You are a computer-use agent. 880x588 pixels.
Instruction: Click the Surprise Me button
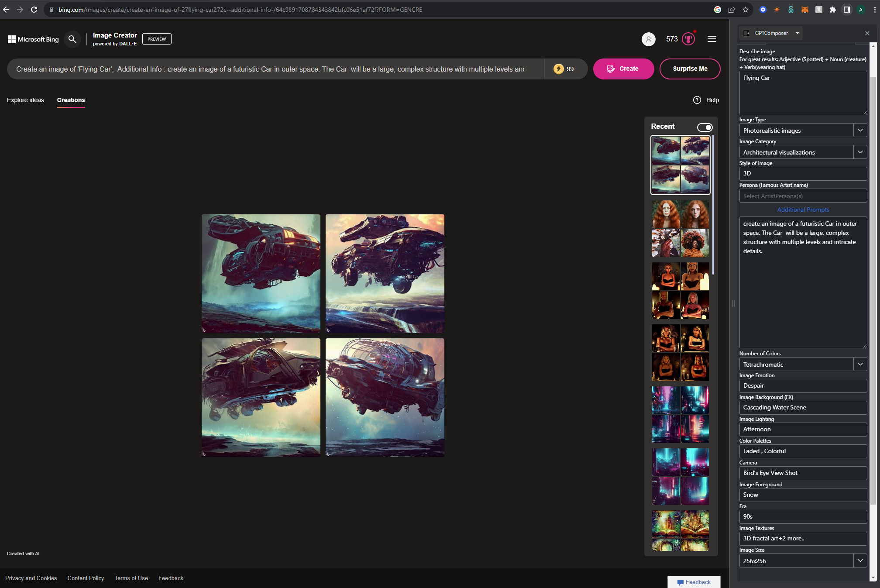coord(690,69)
